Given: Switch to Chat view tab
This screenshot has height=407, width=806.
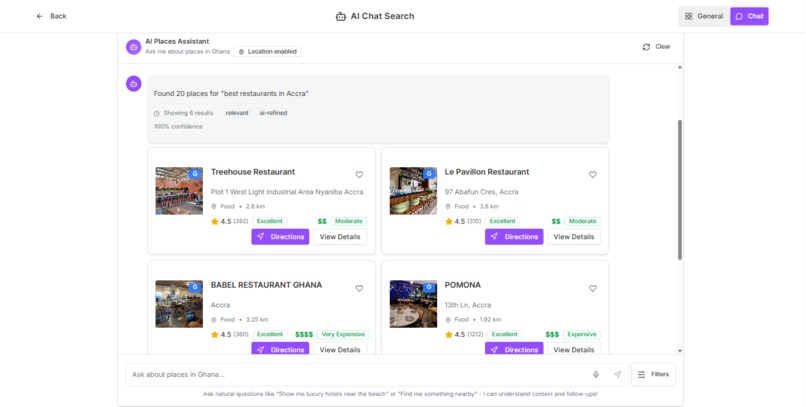Looking at the screenshot, I should click(749, 16).
